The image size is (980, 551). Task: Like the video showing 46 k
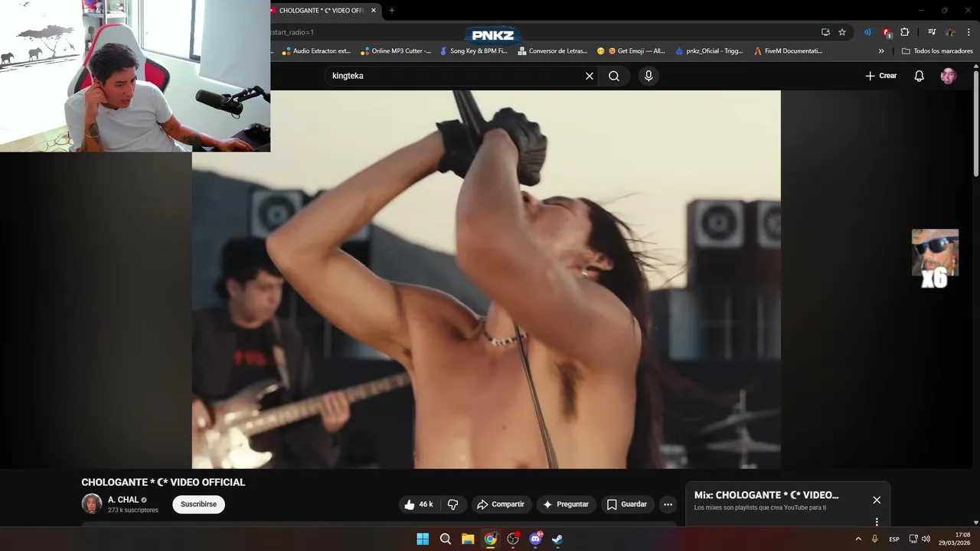tap(419, 504)
